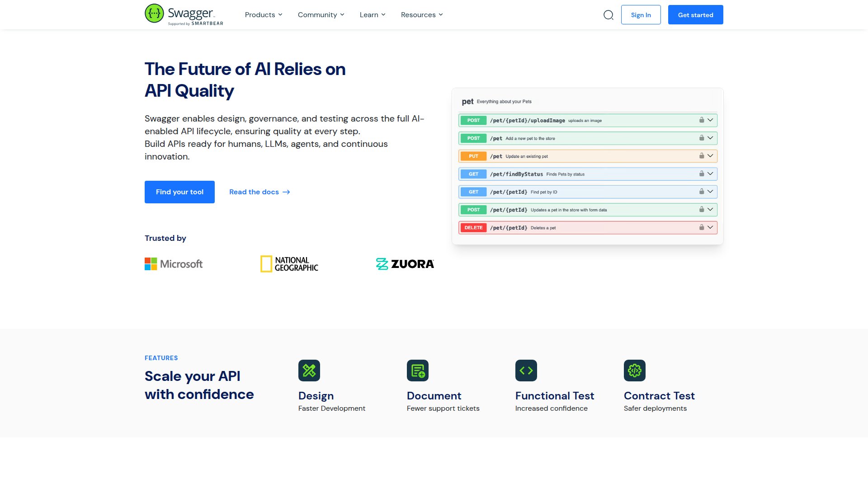868x488 pixels.
Task: Click the 'Faster Development' subtitle
Action: pos(332,408)
